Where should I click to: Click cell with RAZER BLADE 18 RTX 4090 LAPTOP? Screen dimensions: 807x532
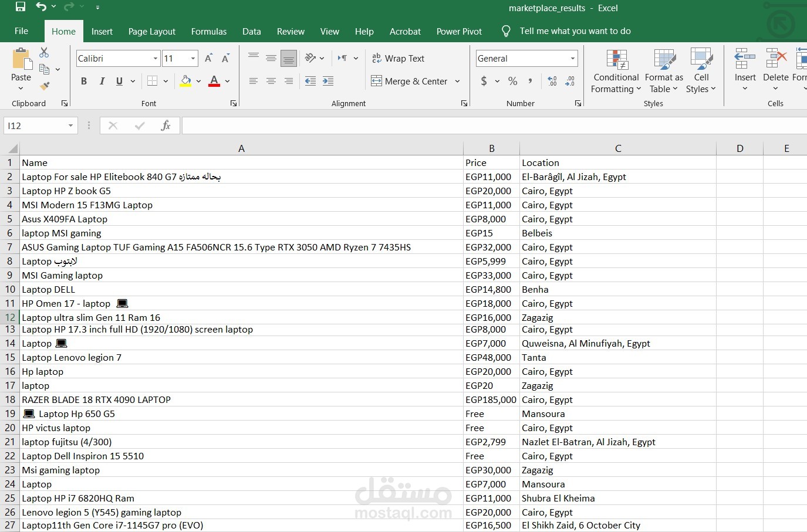click(x=242, y=399)
